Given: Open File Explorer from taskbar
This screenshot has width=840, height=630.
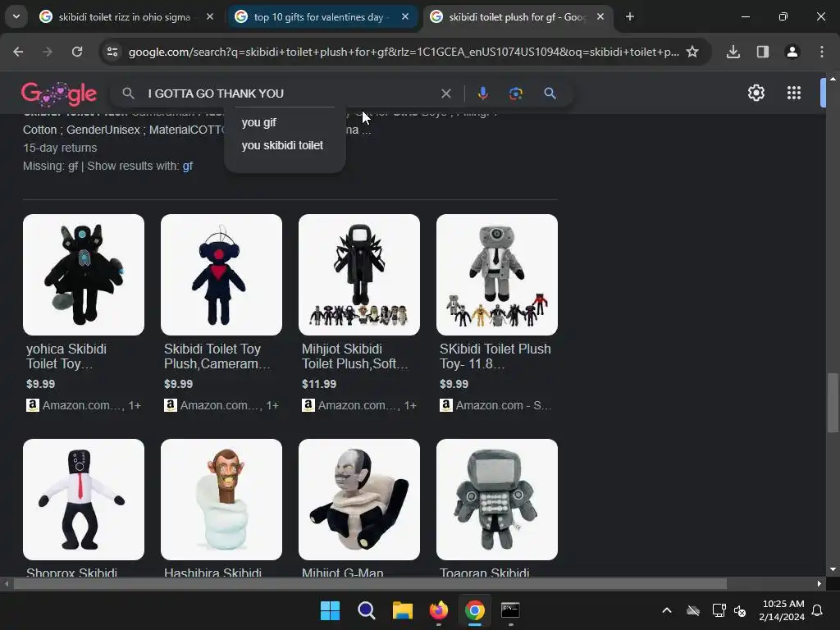Looking at the screenshot, I should coord(402,610).
